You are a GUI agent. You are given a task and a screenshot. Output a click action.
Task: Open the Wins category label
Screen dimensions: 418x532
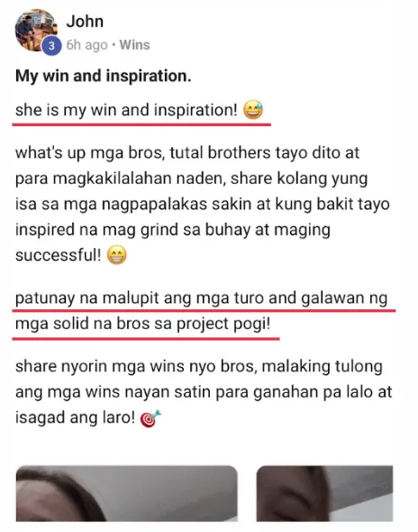134,45
